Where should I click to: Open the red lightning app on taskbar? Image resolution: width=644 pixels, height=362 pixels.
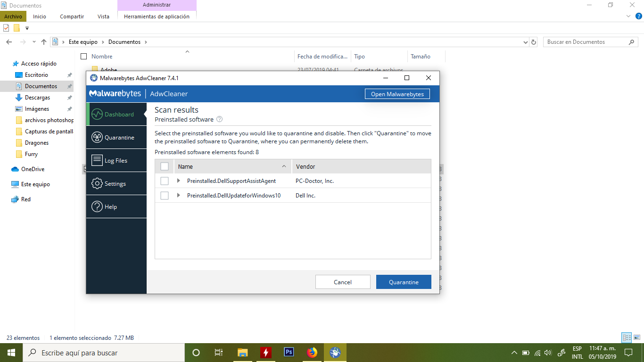click(x=266, y=353)
